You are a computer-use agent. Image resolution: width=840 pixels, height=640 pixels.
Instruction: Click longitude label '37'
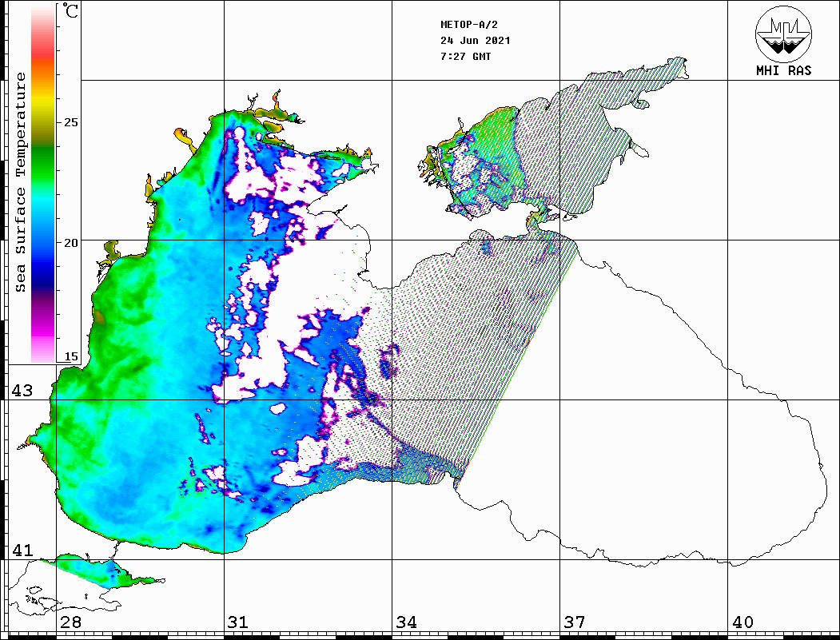pos(575,622)
